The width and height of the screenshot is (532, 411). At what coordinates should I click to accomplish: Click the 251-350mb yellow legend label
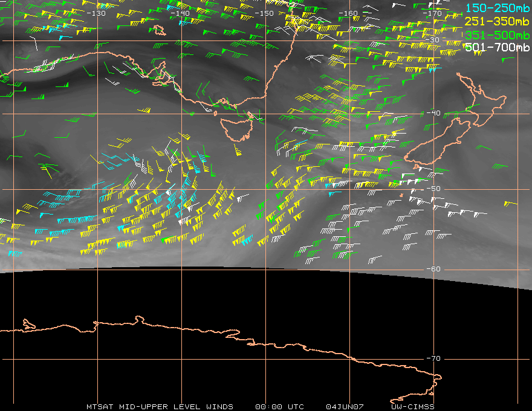pos(498,22)
